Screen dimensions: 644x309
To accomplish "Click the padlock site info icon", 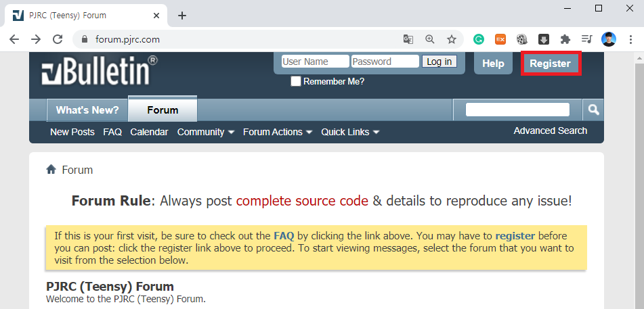I will coord(85,39).
